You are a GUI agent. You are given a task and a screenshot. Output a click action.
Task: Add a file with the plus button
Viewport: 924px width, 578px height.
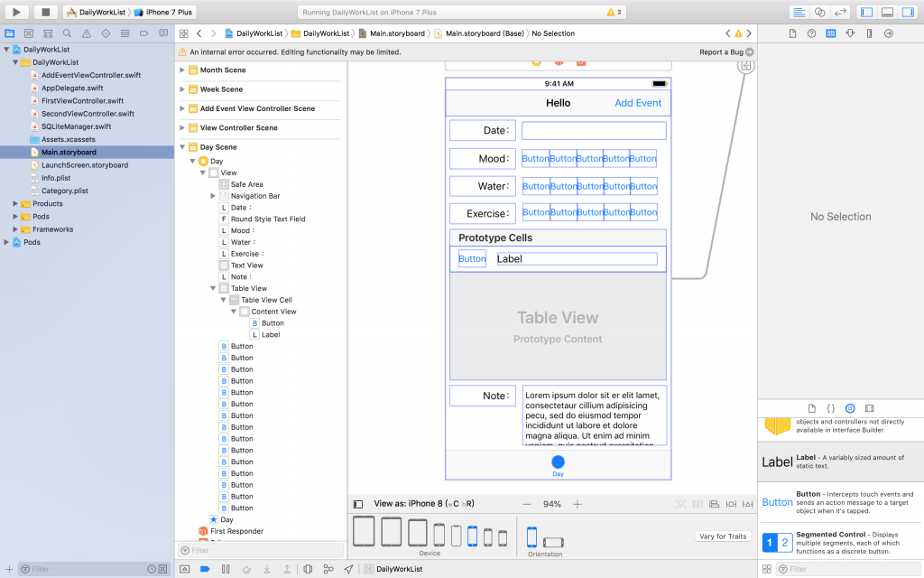(x=9, y=569)
